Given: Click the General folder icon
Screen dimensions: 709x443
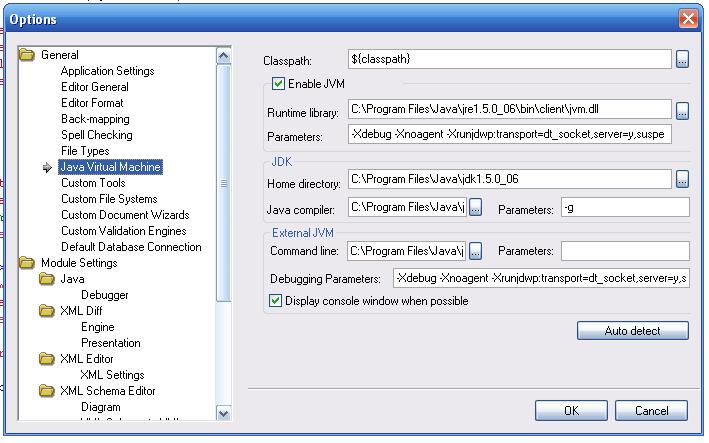Looking at the screenshot, I should pos(27,55).
